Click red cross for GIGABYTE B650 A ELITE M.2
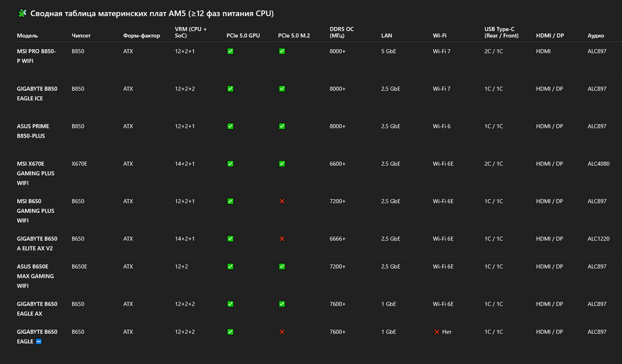The width and height of the screenshot is (622, 364). click(282, 239)
